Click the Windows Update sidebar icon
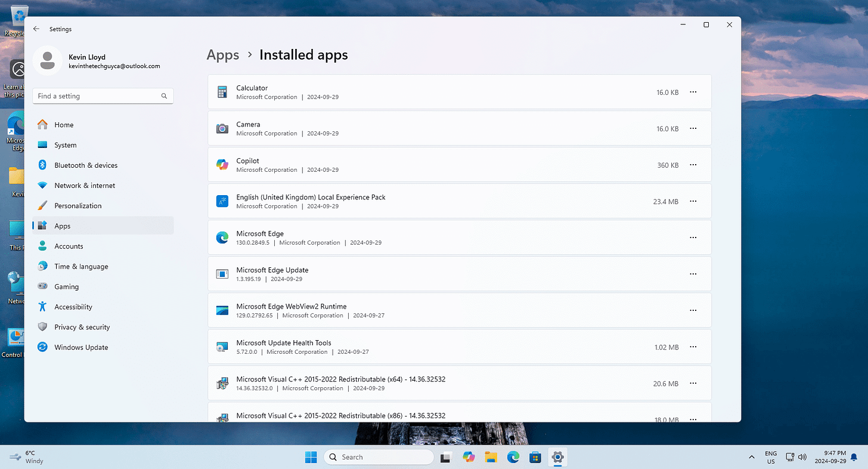 (42, 347)
